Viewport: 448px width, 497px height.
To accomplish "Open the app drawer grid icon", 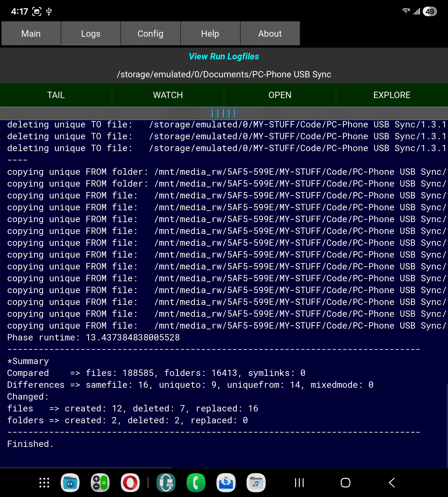I will pyautogui.click(x=44, y=483).
